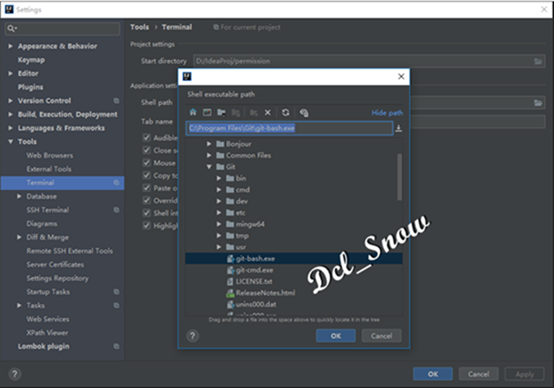Show hidden files and directories icon
Viewport: 554px width, 388px height.
(304, 112)
